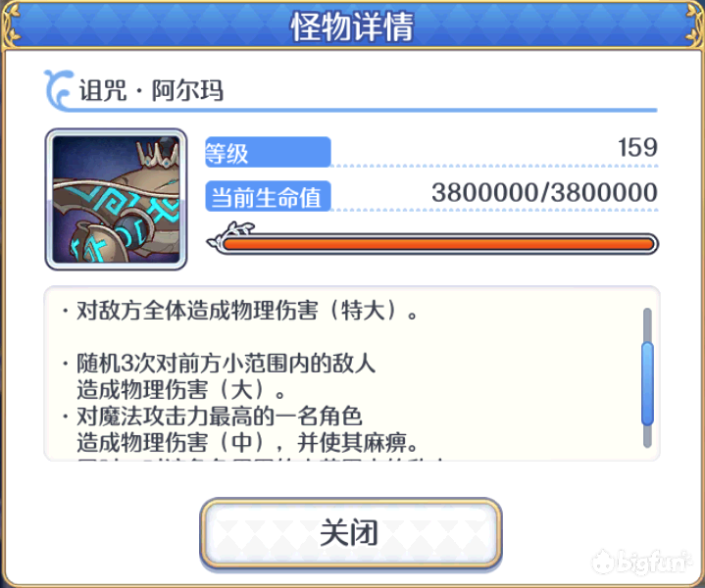Click the gold ornament in top-right corner
Image resolution: width=705 pixels, height=588 pixels.
point(693,24)
